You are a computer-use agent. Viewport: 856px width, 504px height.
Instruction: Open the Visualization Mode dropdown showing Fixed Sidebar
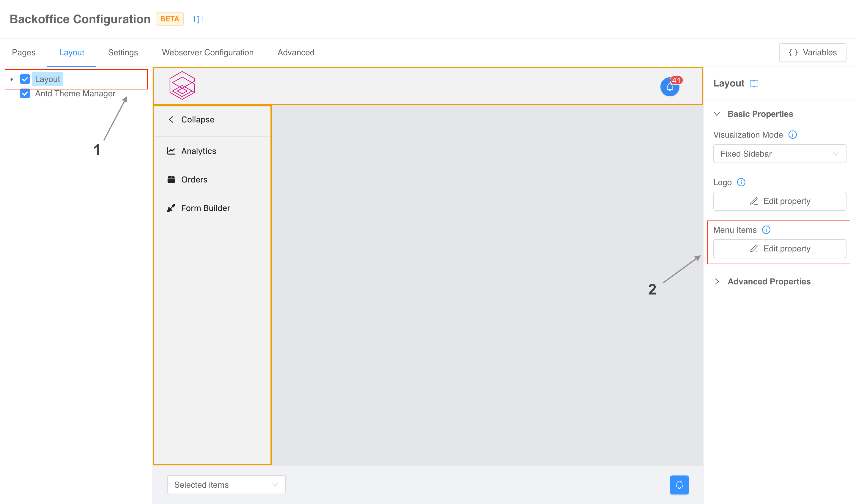(x=779, y=154)
